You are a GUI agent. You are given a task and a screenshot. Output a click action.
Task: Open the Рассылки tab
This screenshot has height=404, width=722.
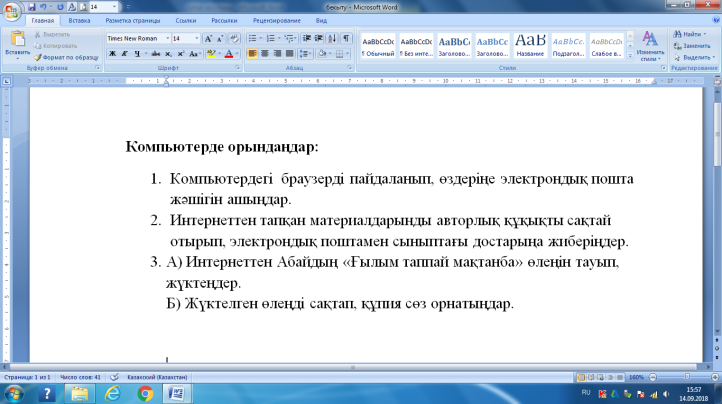[x=224, y=21]
